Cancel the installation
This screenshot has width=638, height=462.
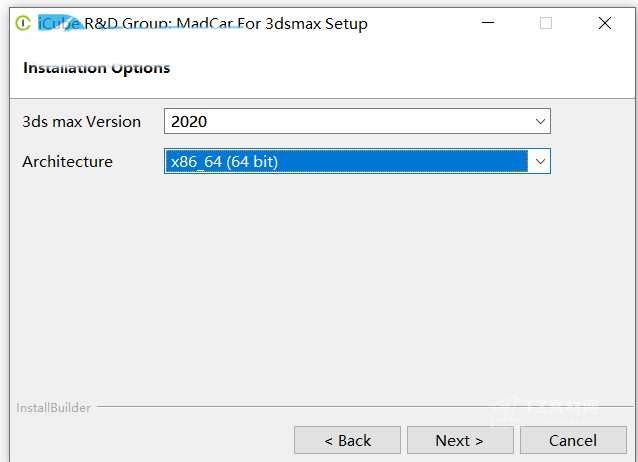[x=573, y=440]
